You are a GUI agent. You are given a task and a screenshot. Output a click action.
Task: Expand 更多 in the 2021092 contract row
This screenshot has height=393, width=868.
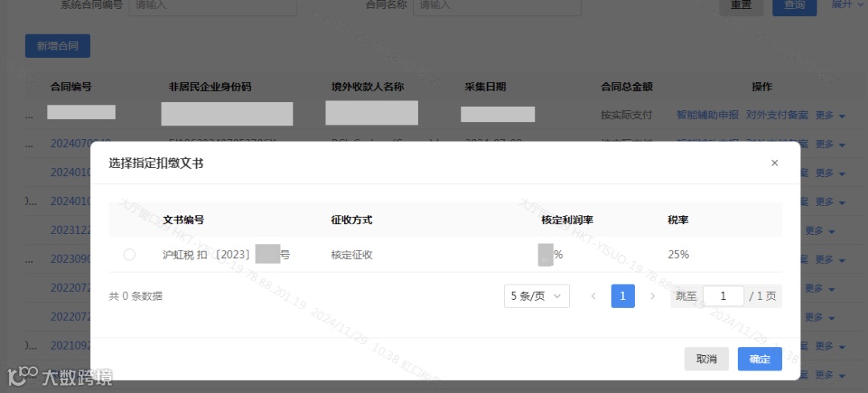pyautogui.click(x=830, y=346)
